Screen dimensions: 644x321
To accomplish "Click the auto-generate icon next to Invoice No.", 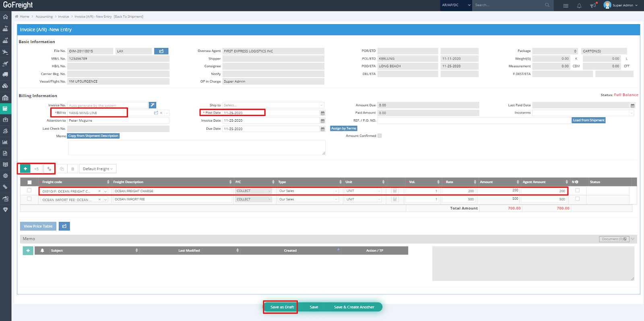I will 152,105.
